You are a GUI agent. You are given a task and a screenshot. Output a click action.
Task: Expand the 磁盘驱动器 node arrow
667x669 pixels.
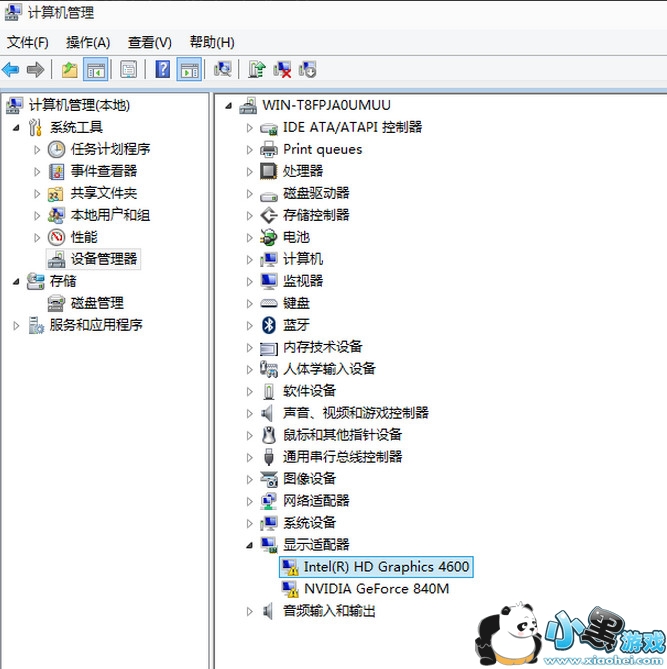click(250, 193)
